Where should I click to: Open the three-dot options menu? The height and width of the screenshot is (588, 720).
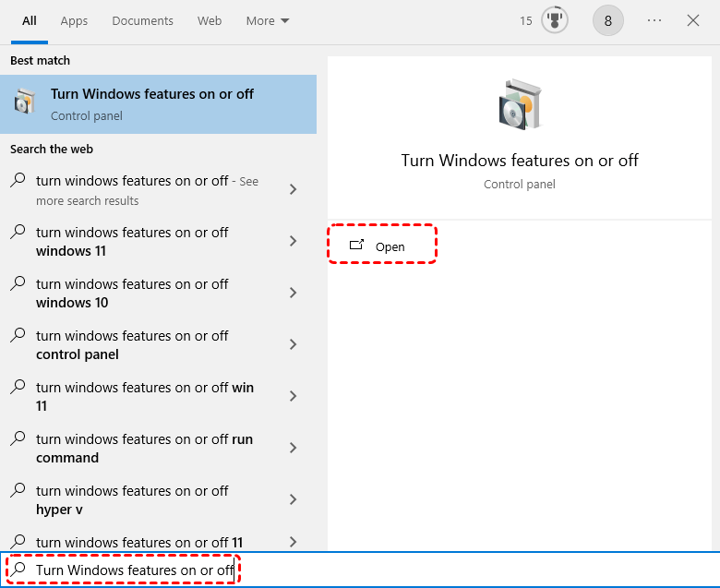654,20
